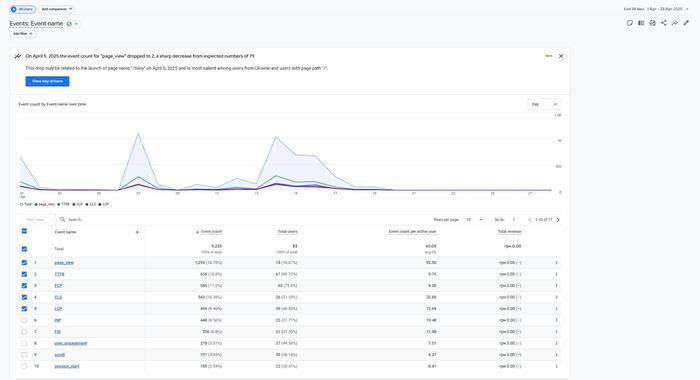Open the Rows per page dropdown
This screenshot has height=380, width=700.
474,220
